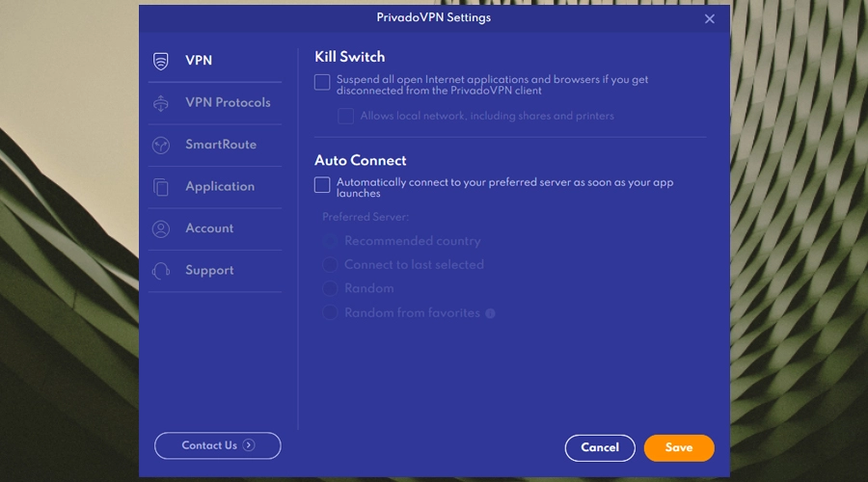868x482 pixels.
Task: Close the PrivadoVPN Settings window
Action: pyautogui.click(x=710, y=19)
